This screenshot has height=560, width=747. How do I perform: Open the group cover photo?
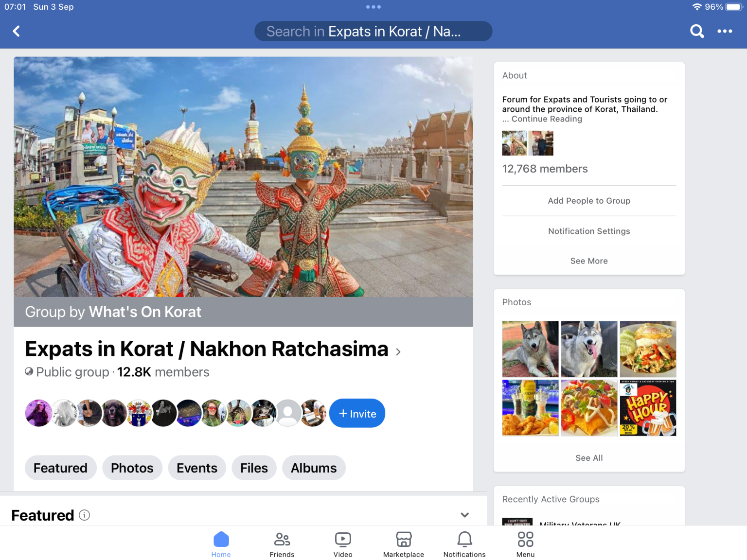(x=243, y=177)
